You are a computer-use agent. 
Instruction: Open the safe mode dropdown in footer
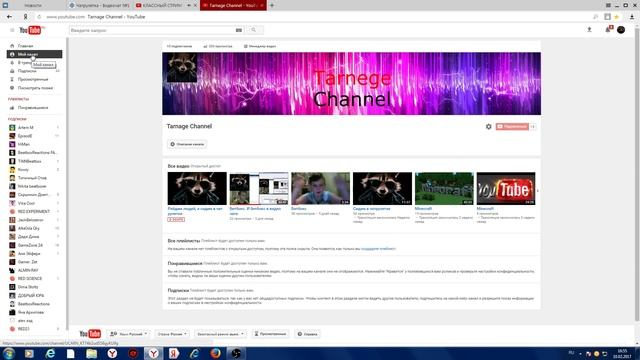[220, 334]
